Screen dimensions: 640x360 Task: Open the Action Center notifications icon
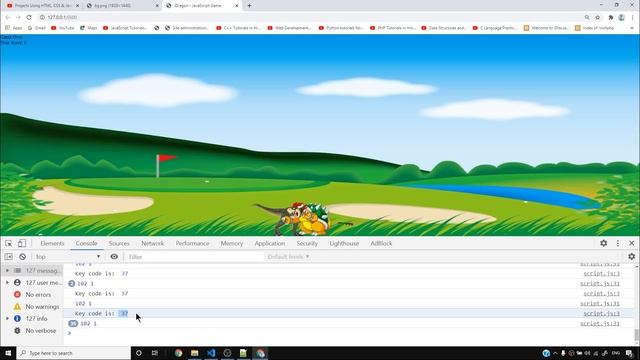629,353
